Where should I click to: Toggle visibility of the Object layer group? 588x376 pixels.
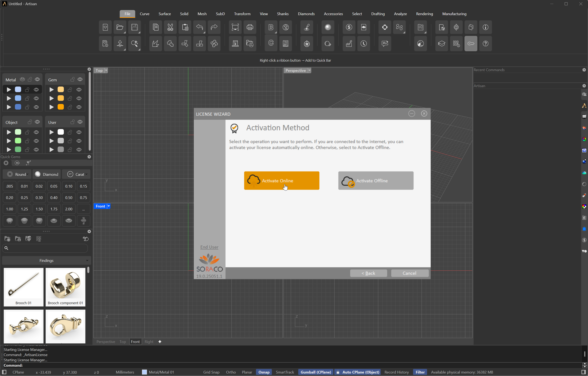(x=37, y=122)
